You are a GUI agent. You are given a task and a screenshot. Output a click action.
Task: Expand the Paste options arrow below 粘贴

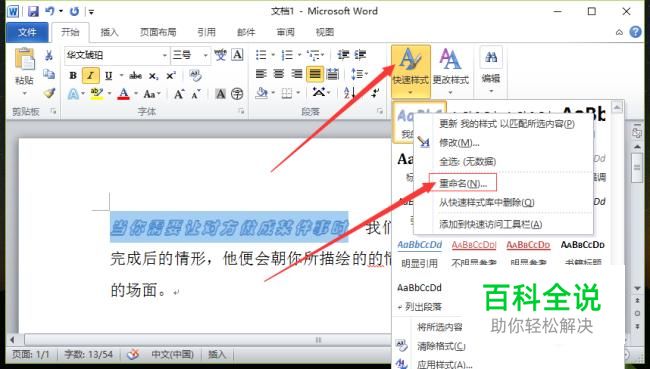click(24, 93)
